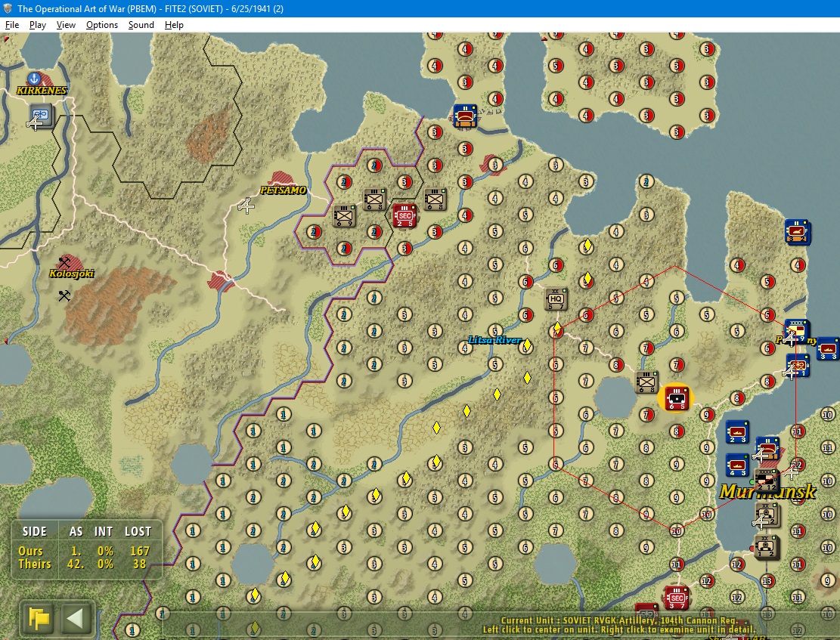Screen dimensions: 840x640
Task: Select the blue naval 2-3 unit
Action: (737, 431)
